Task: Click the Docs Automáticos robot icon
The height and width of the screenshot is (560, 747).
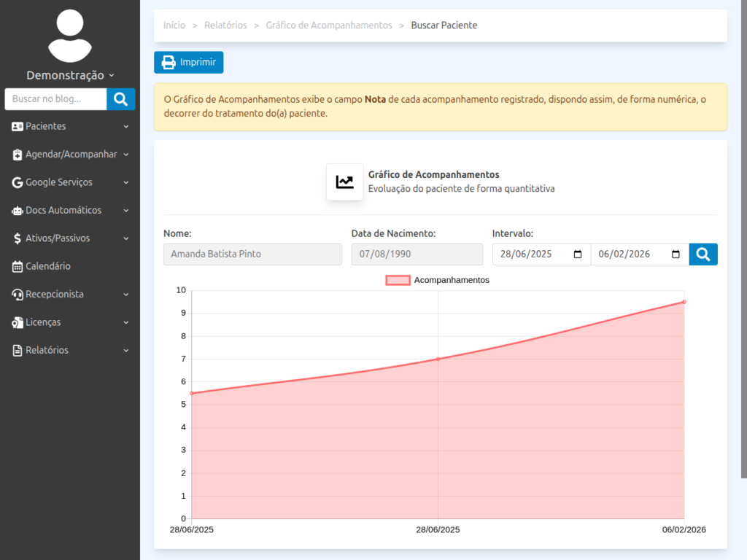Action: tap(18, 211)
